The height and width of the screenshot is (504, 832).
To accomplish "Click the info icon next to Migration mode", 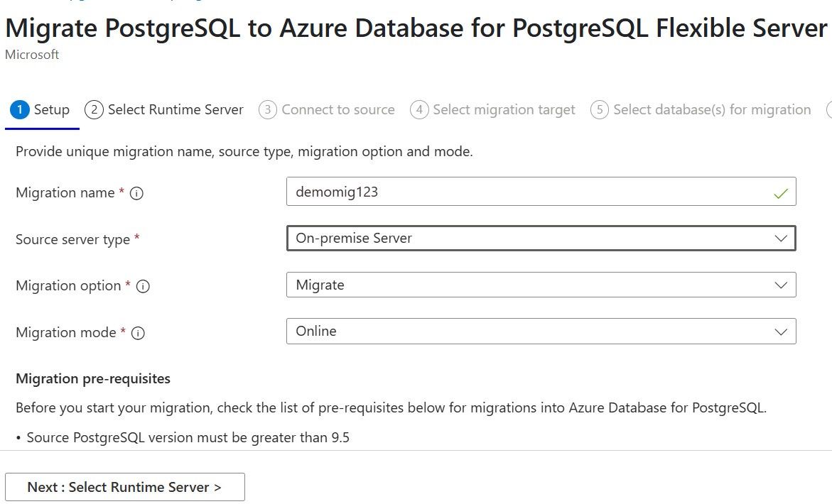I will point(139,333).
